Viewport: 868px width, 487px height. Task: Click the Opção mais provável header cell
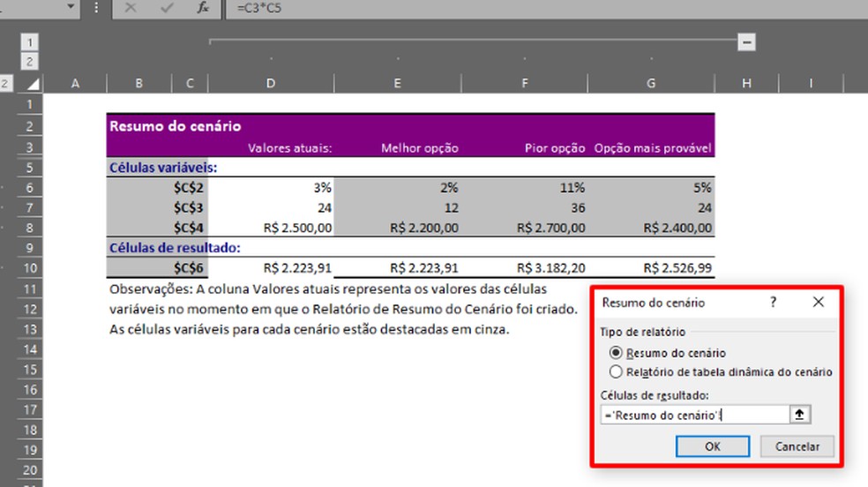click(653, 148)
